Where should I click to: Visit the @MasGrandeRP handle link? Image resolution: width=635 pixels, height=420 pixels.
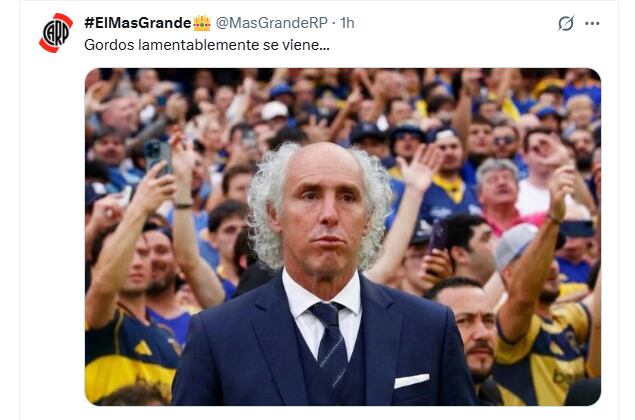(271, 23)
